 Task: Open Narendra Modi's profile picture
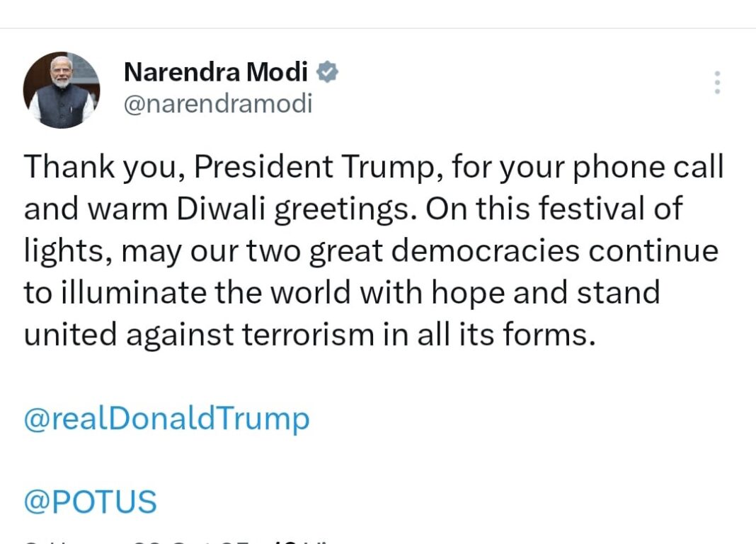[61, 89]
